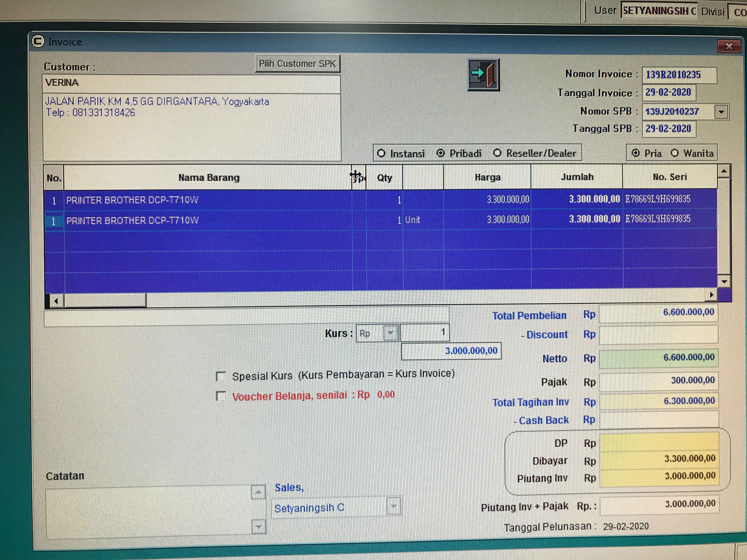Select second PRINTER BROTHER DCP-T710W row

(132, 221)
